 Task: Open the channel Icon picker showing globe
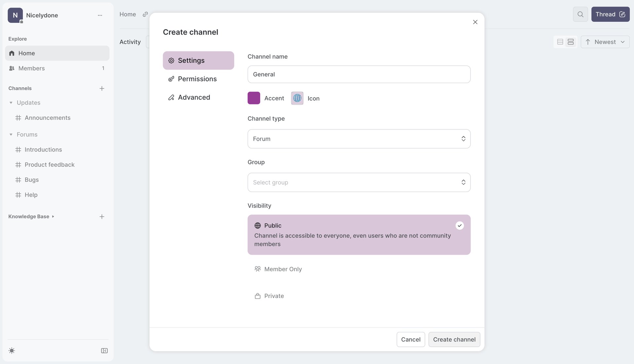(x=297, y=98)
